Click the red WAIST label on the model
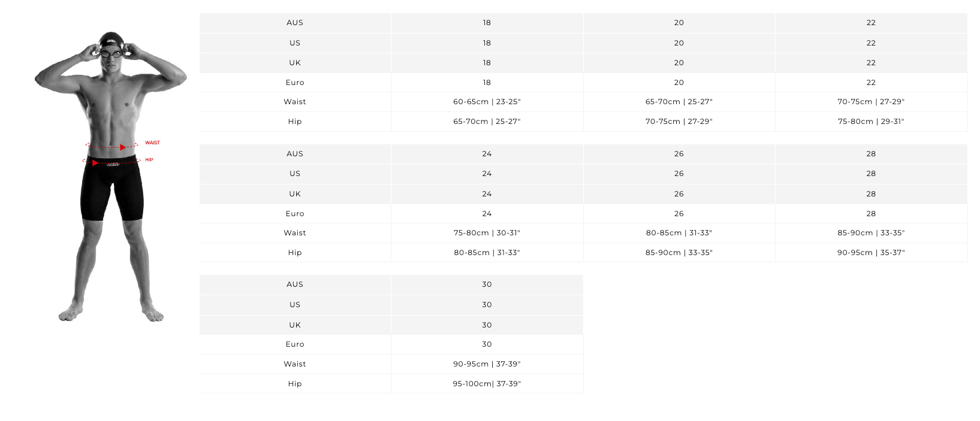 coord(152,143)
